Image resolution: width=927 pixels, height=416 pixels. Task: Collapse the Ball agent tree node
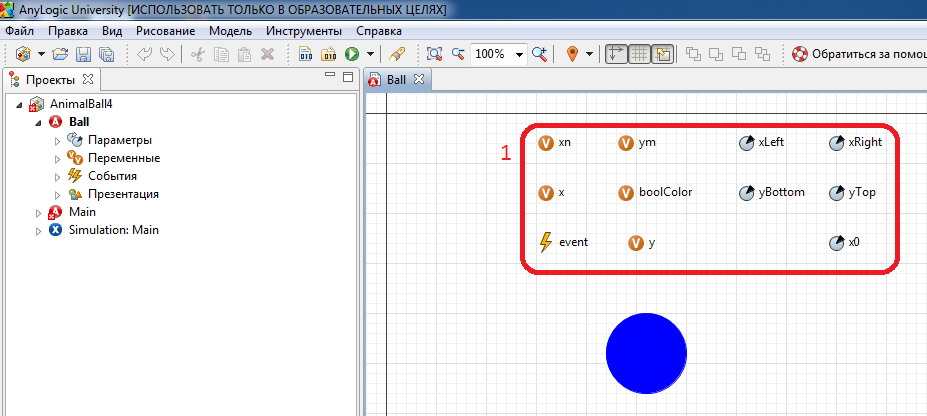(x=38, y=123)
